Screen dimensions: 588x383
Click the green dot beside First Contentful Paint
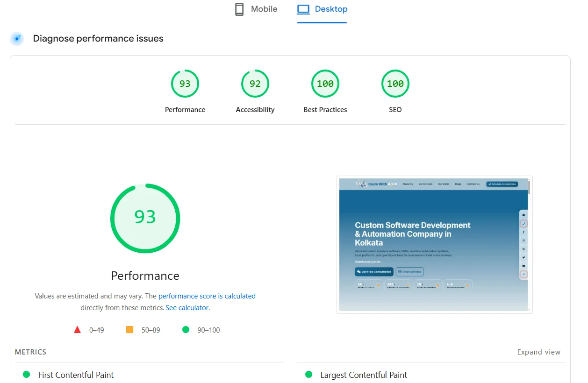pyautogui.click(x=27, y=375)
